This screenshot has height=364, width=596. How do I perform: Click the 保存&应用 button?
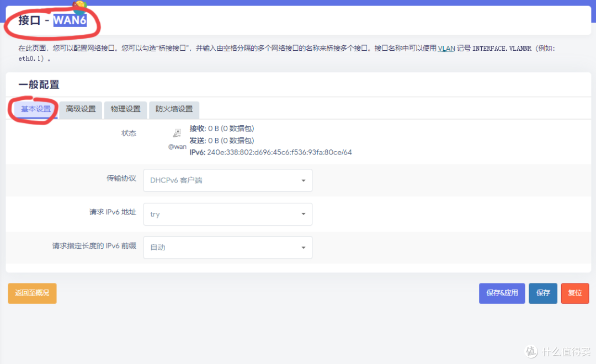point(502,293)
